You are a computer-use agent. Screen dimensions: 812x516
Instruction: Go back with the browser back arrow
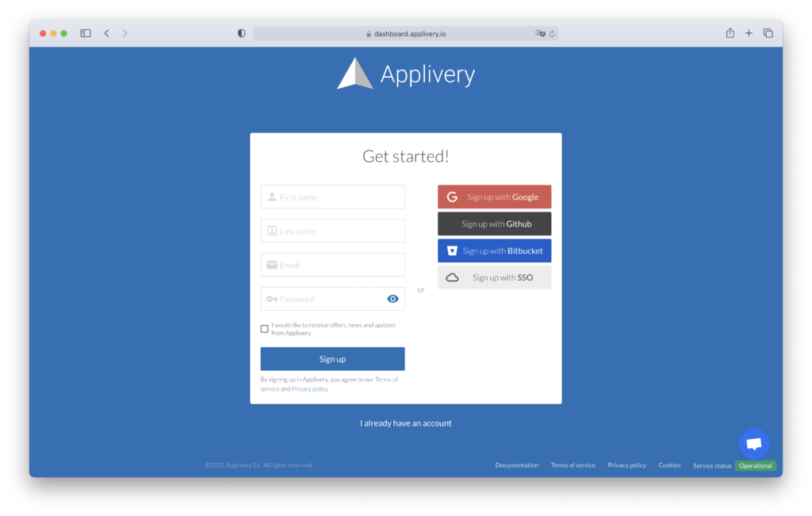tap(107, 33)
